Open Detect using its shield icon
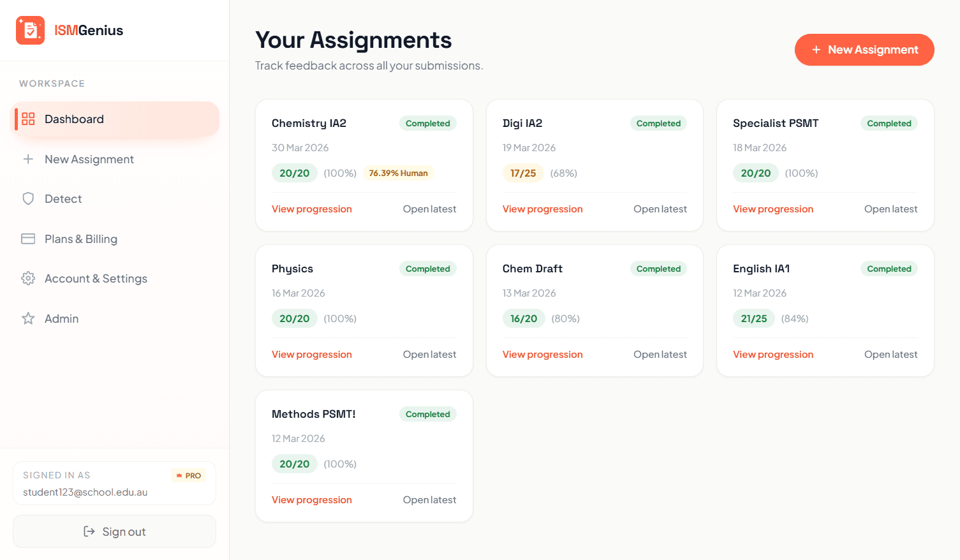 (x=28, y=198)
